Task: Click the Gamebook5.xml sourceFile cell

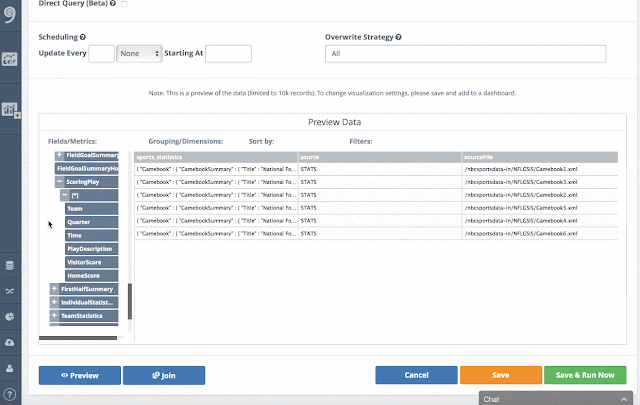Action: (x=540, y=208)
